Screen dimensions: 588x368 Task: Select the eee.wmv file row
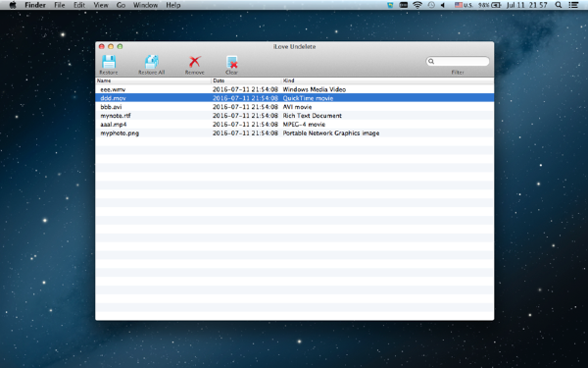(294, 89)
